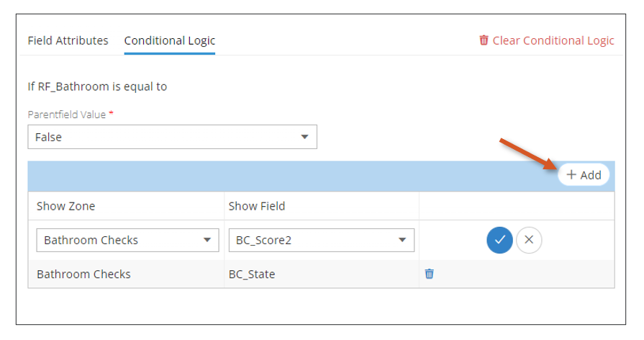Delete the BC_State row using the trash icon
Image resolution: width=644 pixels, height=340 pixels.
point(429,274)
